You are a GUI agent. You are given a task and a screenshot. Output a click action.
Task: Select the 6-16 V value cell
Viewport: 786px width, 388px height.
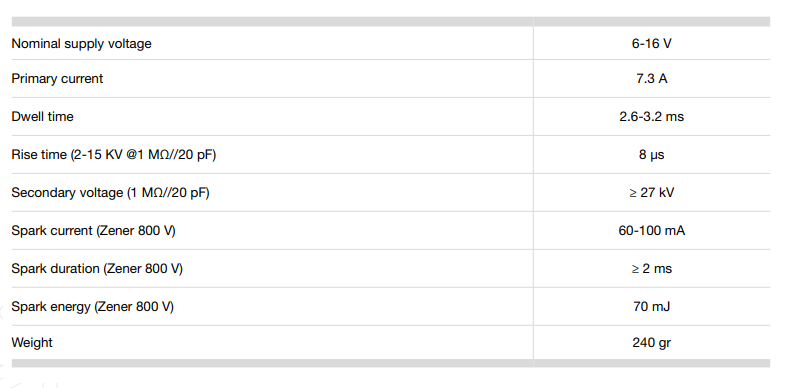point(651,44)
